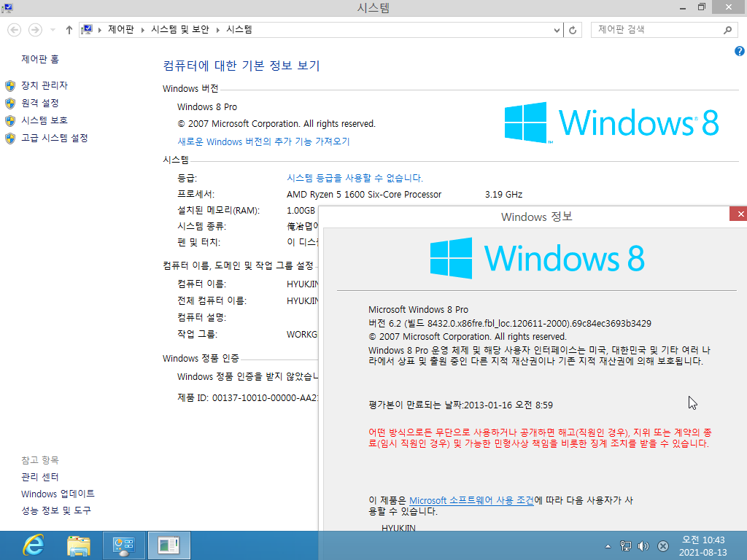The width and height of the screenshot is (747, 560).
Task: Close the Windows 정보 dialog
Action: (738, 214)
